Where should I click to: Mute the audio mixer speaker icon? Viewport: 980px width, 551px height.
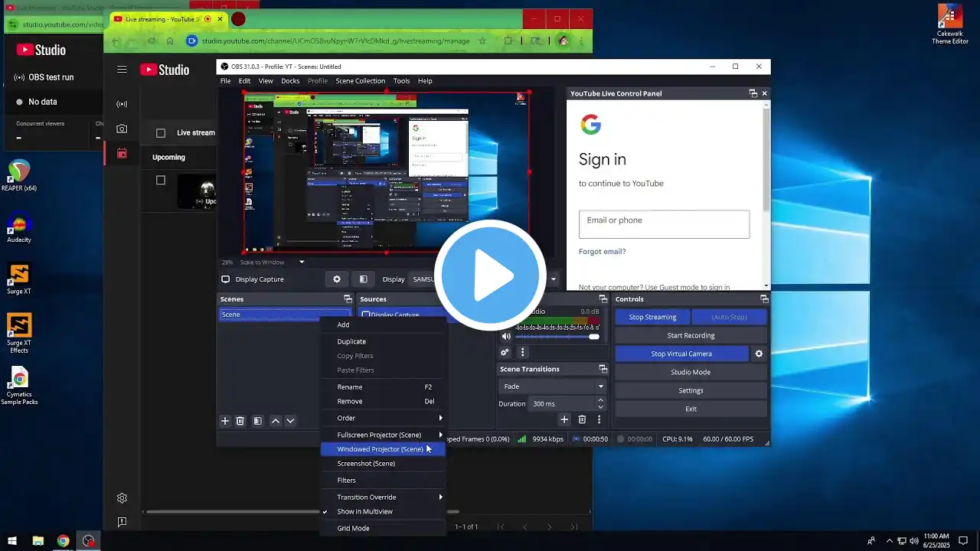click(x=505, y=336)
